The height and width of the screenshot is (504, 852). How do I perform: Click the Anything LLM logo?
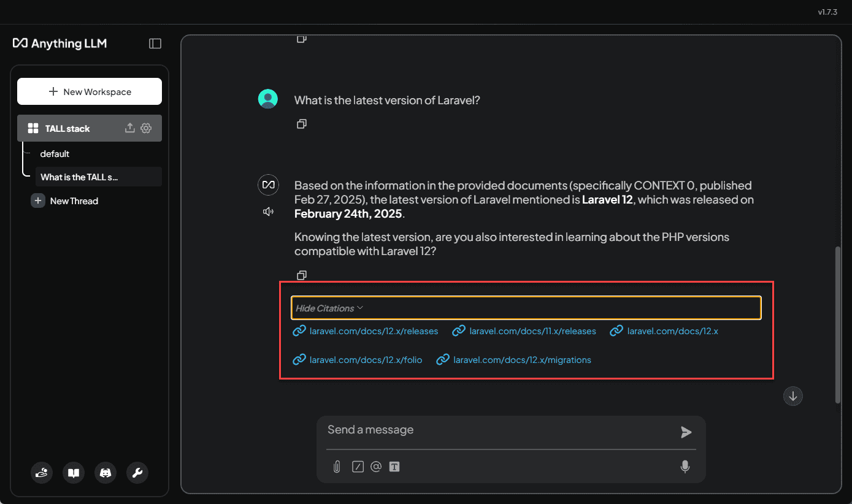(x=59, y=44)
